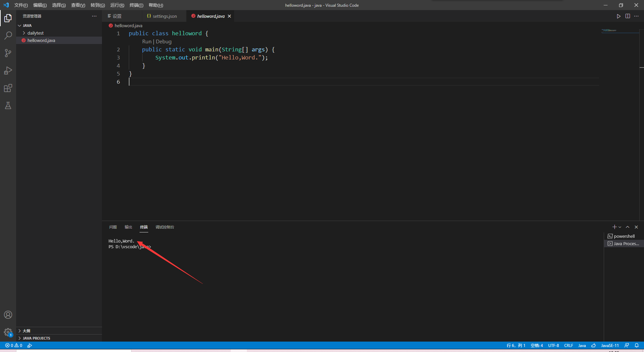The width and height of the screenshot is (644, 352).
Task: Click the debug launch status bar icon
Action: click(x=30, y=345)
